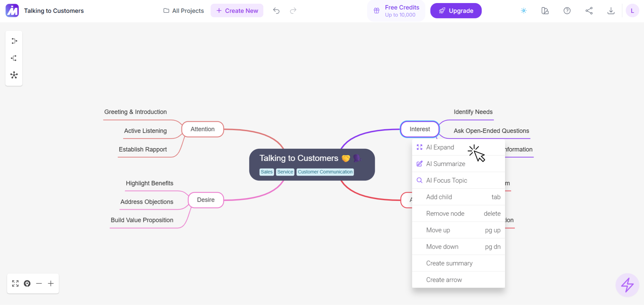Zoom in with the plus icon
Viewport: 644px width, 305px height.
(x=51, y=284)
